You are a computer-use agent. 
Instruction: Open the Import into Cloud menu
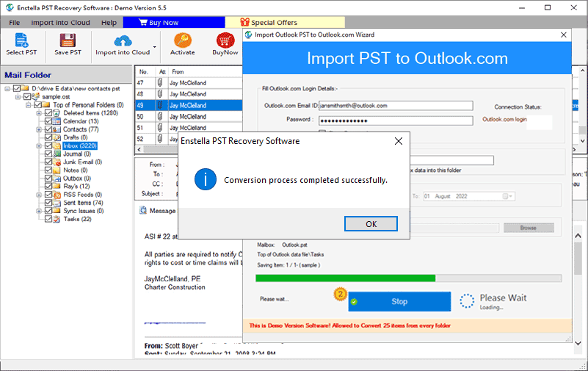tap(60, 23)
